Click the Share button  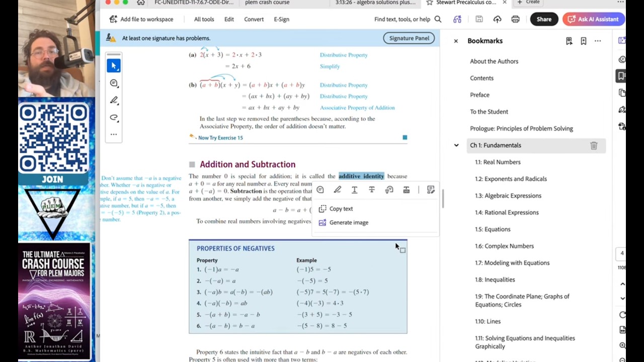544,19
